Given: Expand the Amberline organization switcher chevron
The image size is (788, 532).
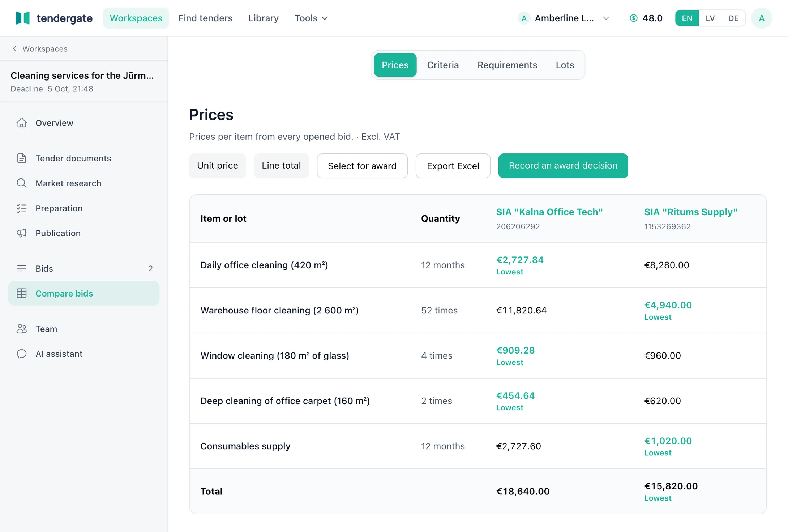Looking at the screenshot, I should coord(606,18).
